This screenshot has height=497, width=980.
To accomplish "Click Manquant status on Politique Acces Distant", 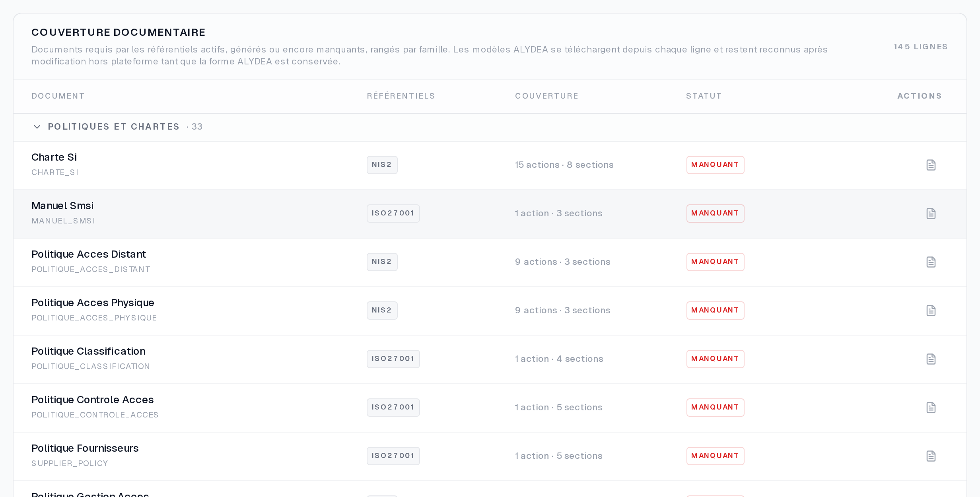I will pyautogui.click(x=715, y=262).
